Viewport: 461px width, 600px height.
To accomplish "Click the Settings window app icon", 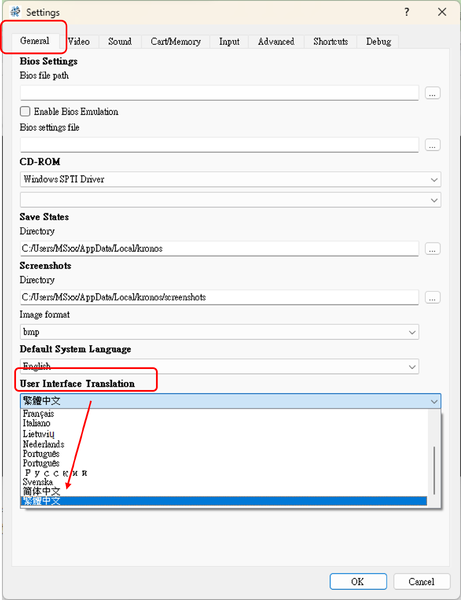I will coord(15,12).
